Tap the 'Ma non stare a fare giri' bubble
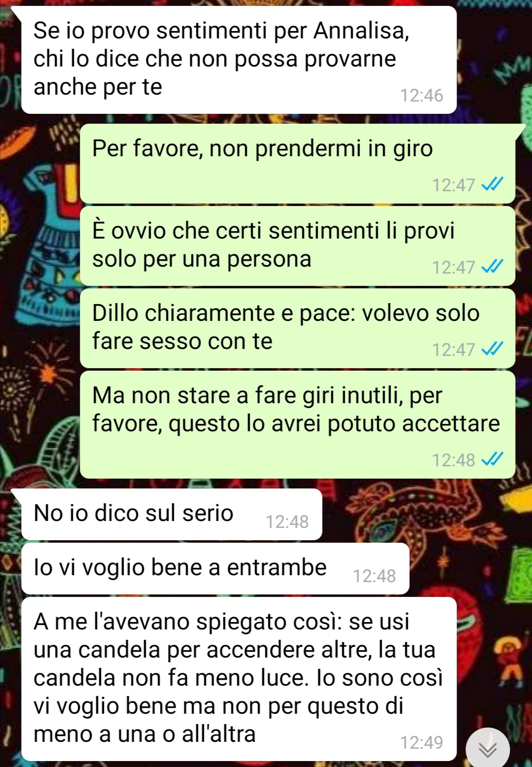 298,424
